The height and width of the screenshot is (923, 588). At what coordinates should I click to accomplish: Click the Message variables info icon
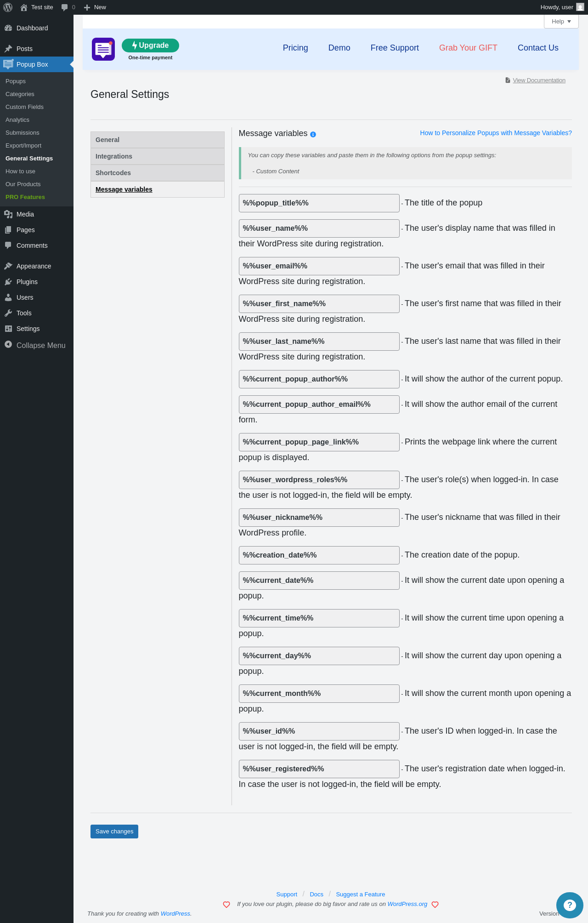[x=313, y=135]
